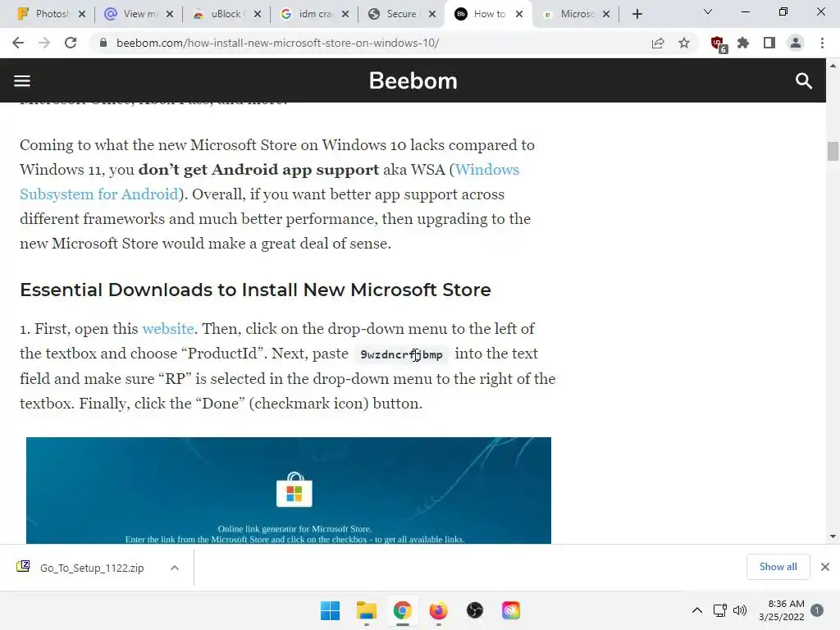
Task: Open the Chrome profile avatar
Action: [796, 43]
